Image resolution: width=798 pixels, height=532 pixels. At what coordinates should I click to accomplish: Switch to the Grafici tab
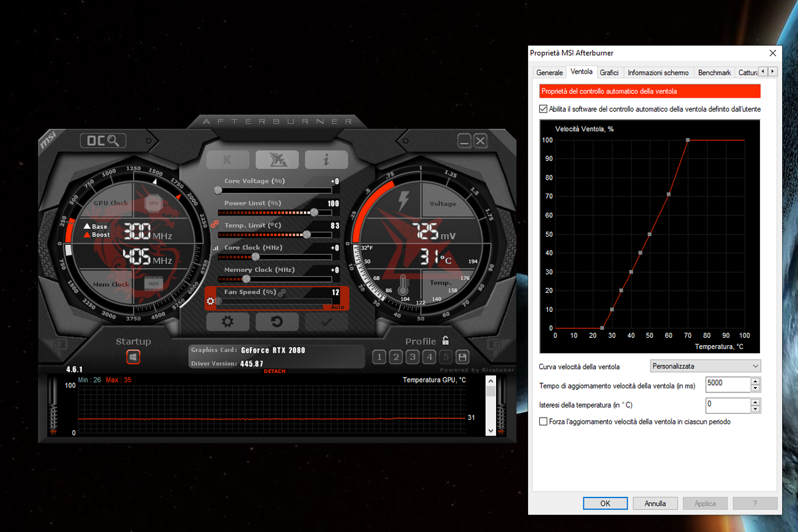(x=609, y=72)
